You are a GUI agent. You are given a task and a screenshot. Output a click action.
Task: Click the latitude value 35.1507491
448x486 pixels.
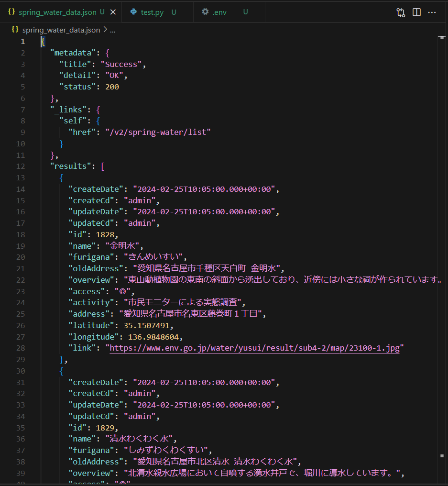pos(147,325)
